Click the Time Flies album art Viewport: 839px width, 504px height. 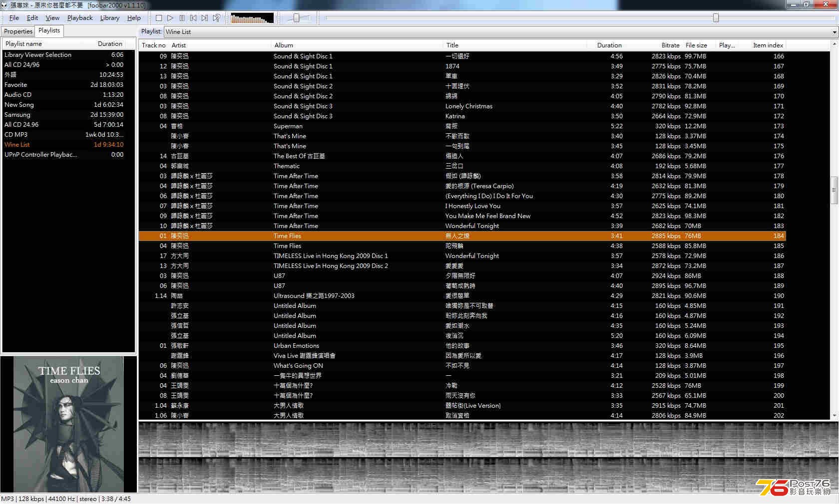click(69, 424)
